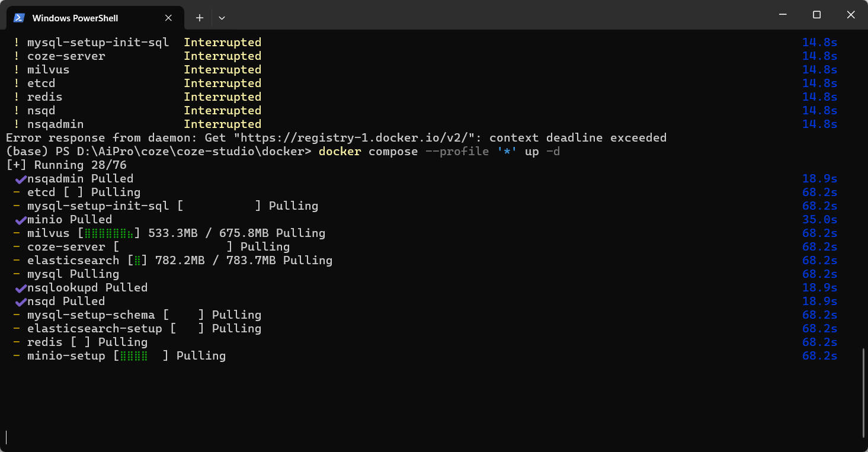Maximize the terminal window
The height and width of the screenshot is (452, 868).
click(x=816, y=15)
